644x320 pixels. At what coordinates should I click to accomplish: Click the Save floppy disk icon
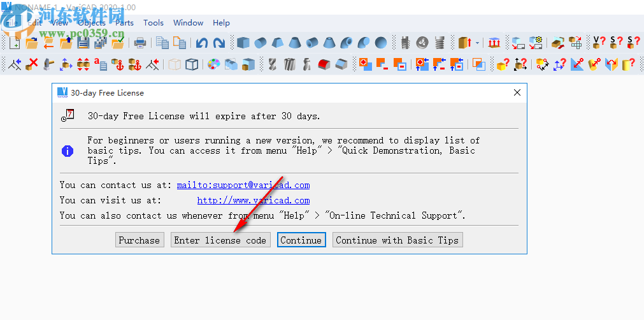83,43
